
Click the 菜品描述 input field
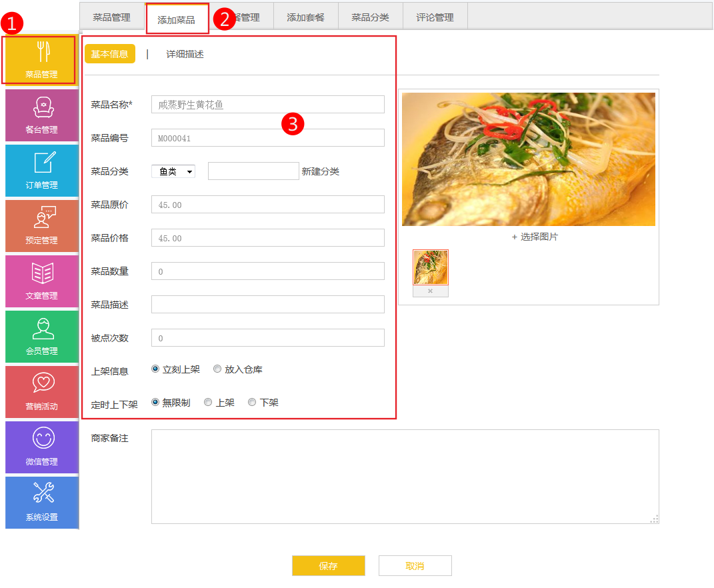pyautogui.click(x=267, y=304)
